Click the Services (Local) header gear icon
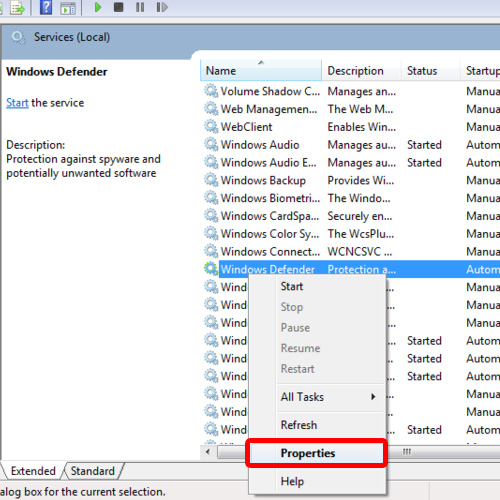The width and height of the screenshot is (500, 500). (18, 37)
